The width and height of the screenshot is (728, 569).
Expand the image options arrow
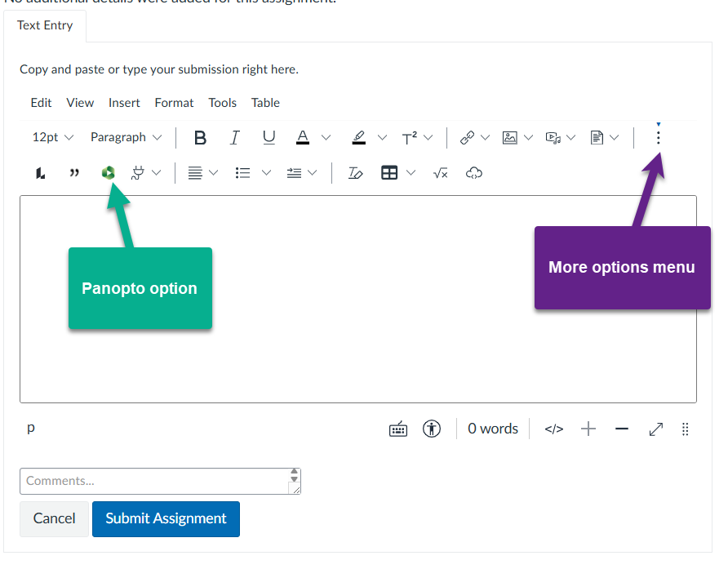(528, 137)
